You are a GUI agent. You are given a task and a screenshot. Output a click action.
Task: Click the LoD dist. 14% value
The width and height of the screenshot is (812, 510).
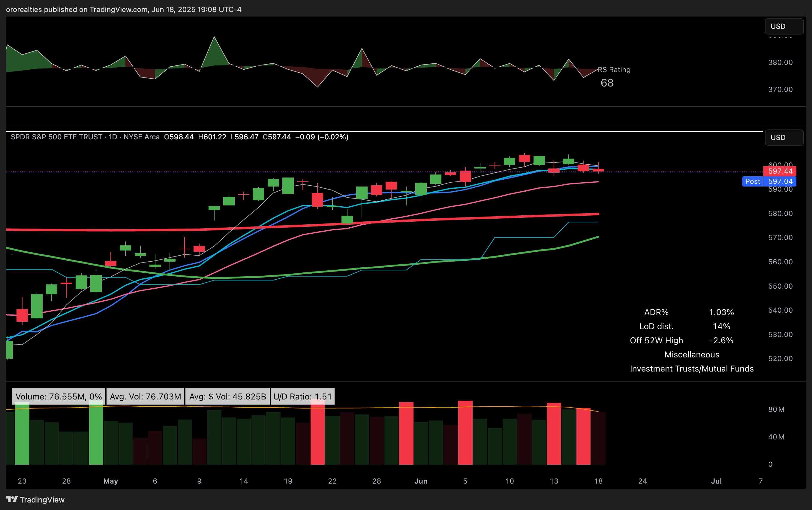click(721, 326)
